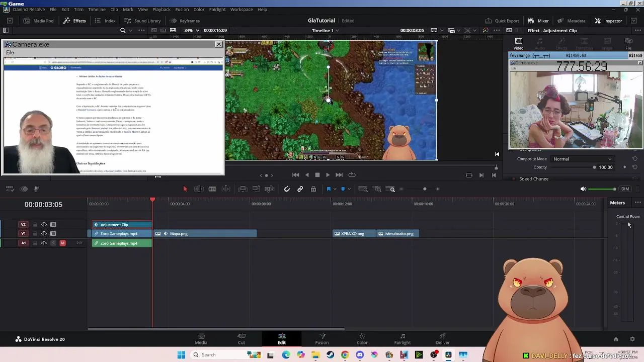Select the File tab in the Inspector
Image resolution: width=644 pixels, height=362 pixels.
(628, 44)
